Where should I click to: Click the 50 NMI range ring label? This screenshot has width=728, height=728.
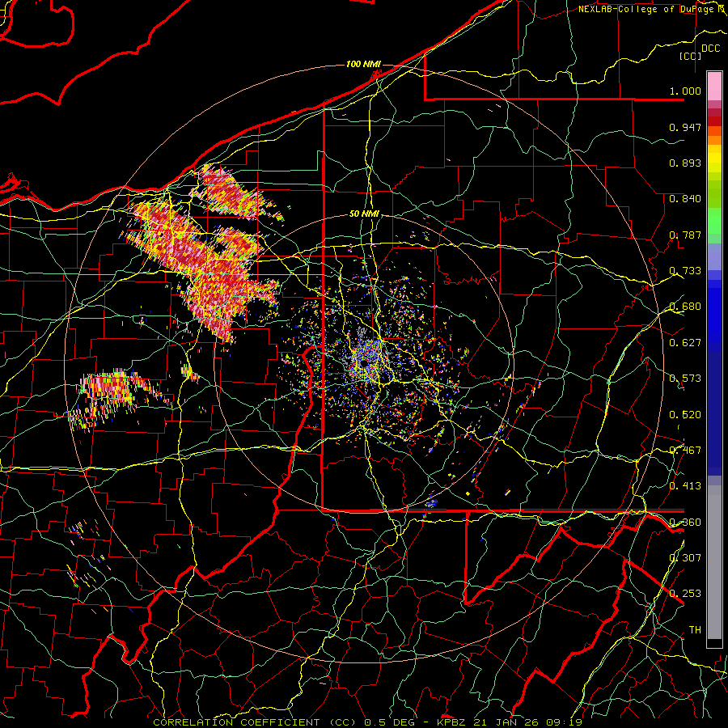point(365,214)
